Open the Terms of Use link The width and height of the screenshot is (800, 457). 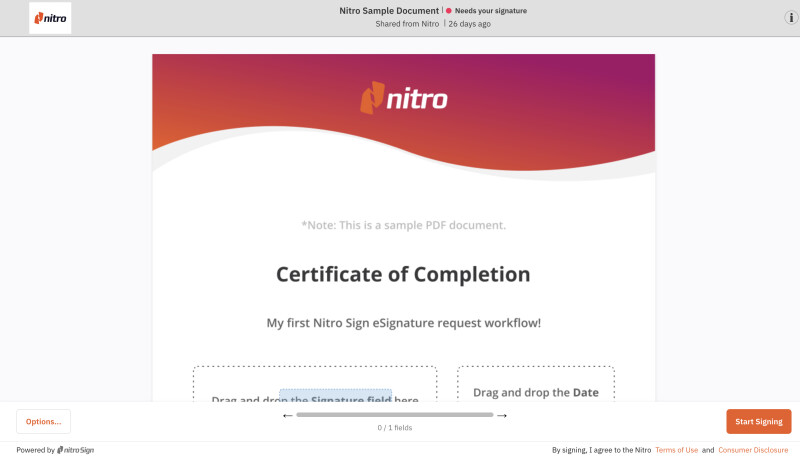click(677, 450)
